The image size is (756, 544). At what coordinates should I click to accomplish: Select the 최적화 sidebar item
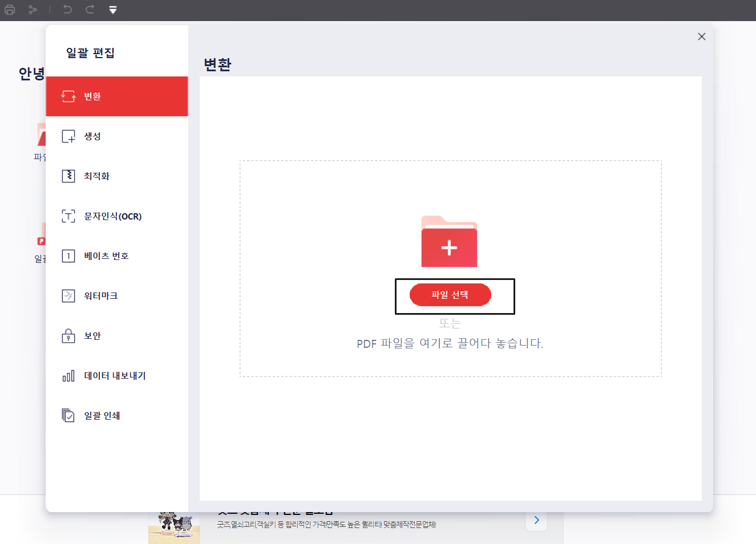[x=117, y=176]
